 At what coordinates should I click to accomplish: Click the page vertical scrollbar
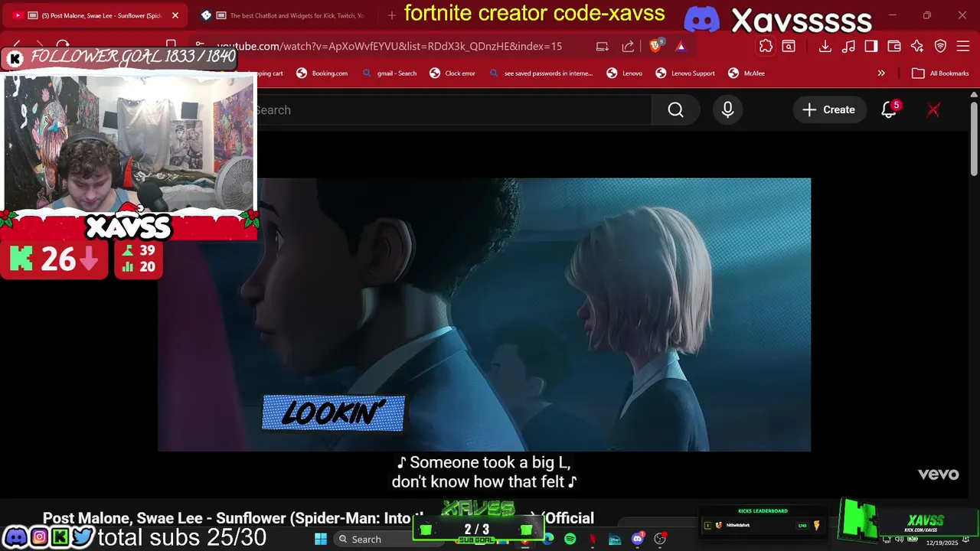tap(974, 138)
